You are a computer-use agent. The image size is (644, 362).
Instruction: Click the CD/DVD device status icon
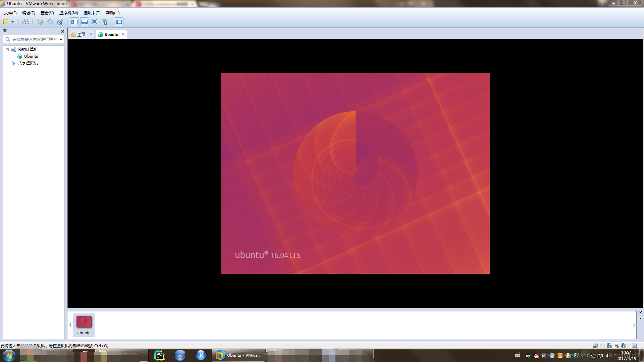602,346
